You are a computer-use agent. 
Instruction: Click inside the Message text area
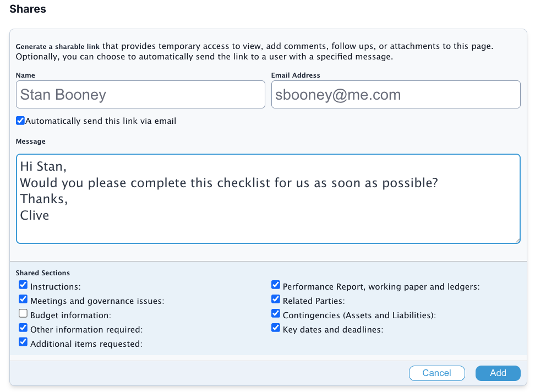[268, 199]
